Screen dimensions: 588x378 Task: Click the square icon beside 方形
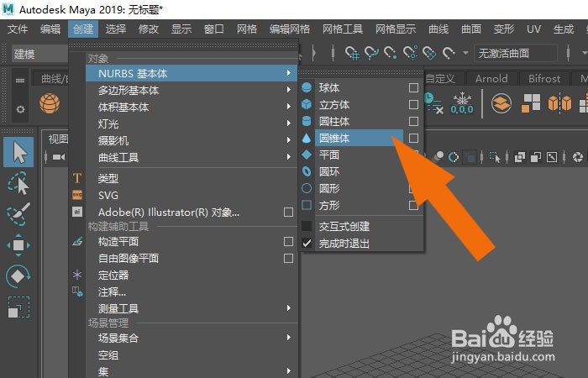(x=307, y=205)
